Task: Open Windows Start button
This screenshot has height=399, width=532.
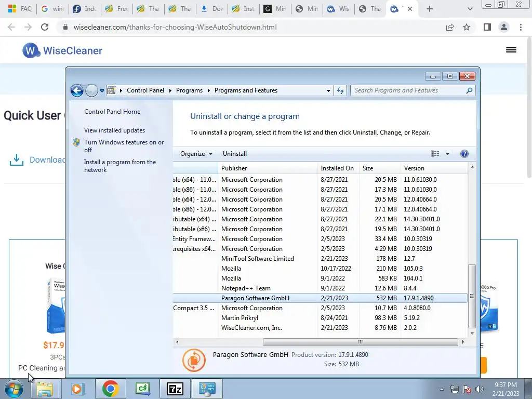Action: (14, 389)
